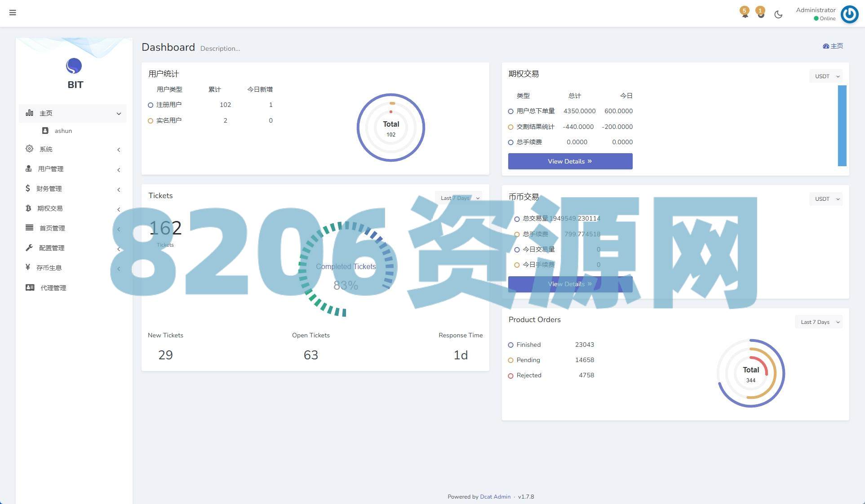The image size is (865, 504).
Task: Click the Administrator avatar power icon
Action: (849, 14)
